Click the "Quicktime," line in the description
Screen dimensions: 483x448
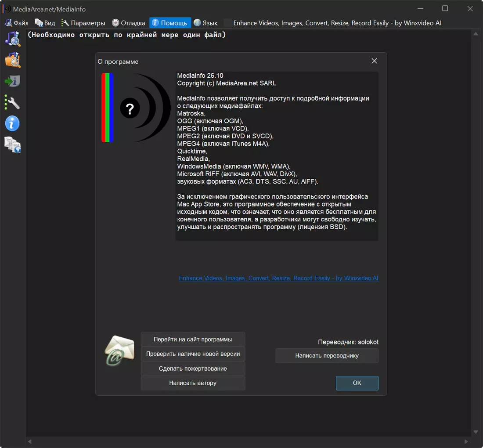tap(192, 151)
